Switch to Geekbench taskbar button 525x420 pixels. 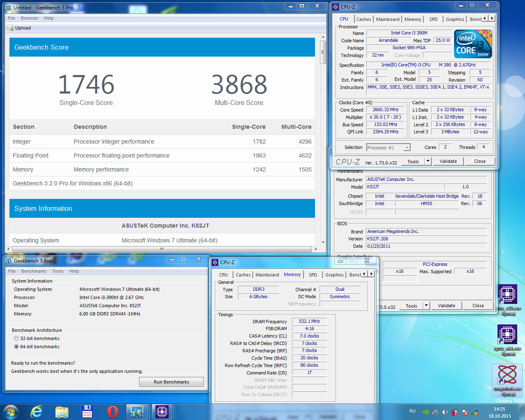tap(137, 411)
